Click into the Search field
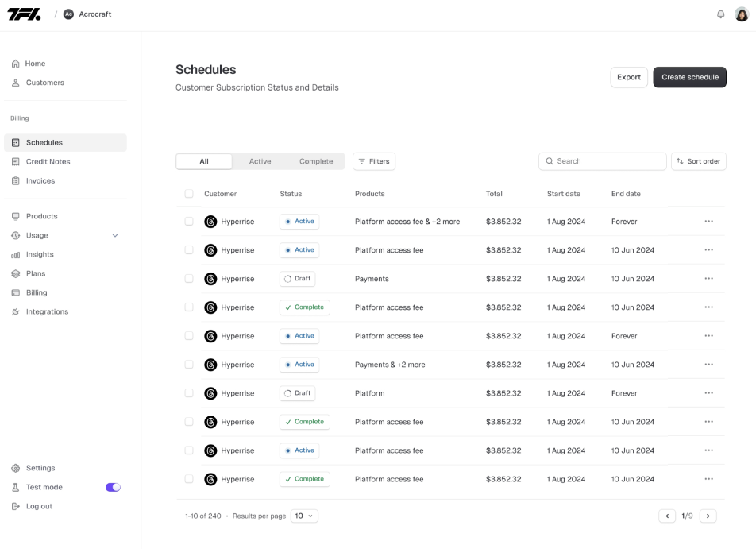 coord(607,161)
